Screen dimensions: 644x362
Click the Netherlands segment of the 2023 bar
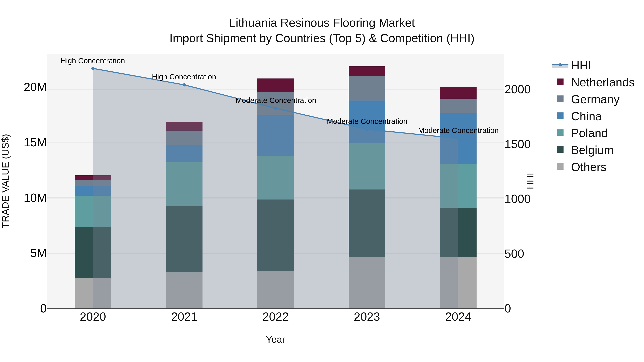[x=367, y=71]
